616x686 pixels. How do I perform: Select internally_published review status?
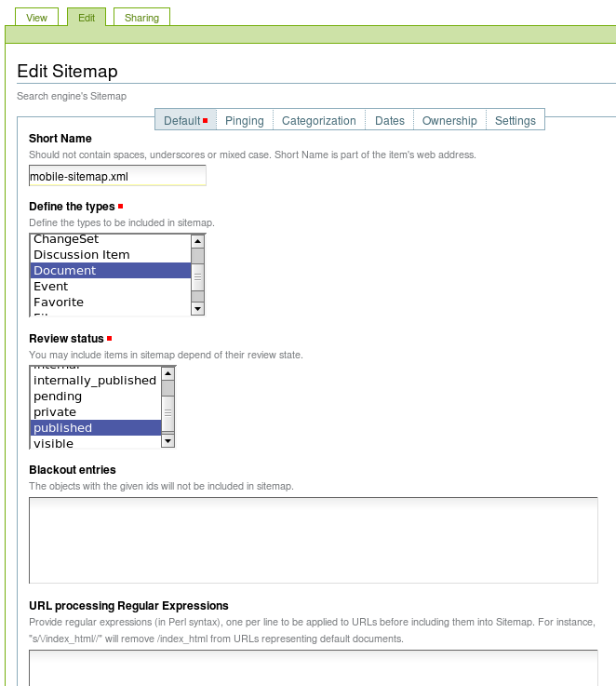tap(95, 381)
